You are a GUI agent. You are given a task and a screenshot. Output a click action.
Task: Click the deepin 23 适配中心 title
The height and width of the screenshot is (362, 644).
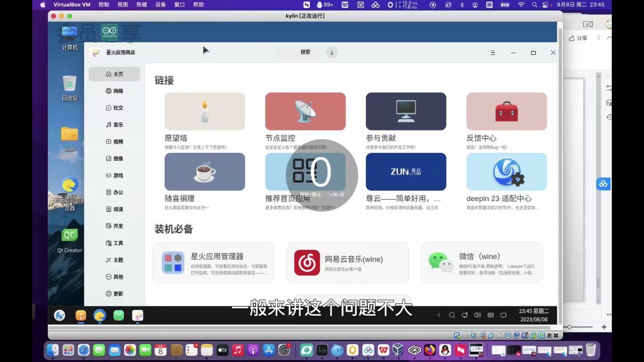coord(499,198)
